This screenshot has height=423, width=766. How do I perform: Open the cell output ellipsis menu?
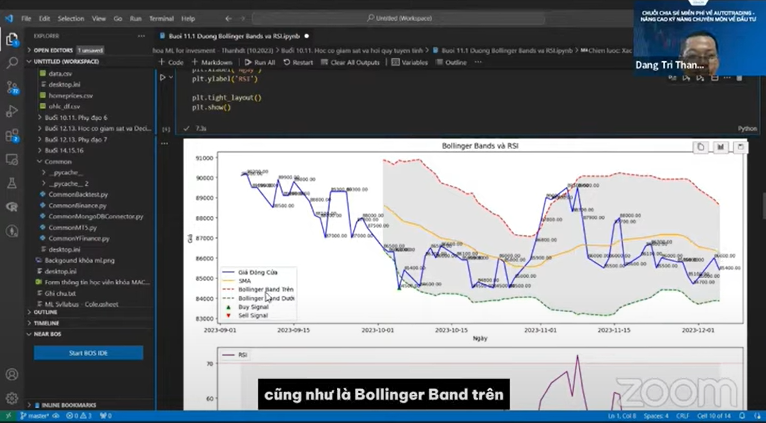pyautogui.click(x=165, y=144)
